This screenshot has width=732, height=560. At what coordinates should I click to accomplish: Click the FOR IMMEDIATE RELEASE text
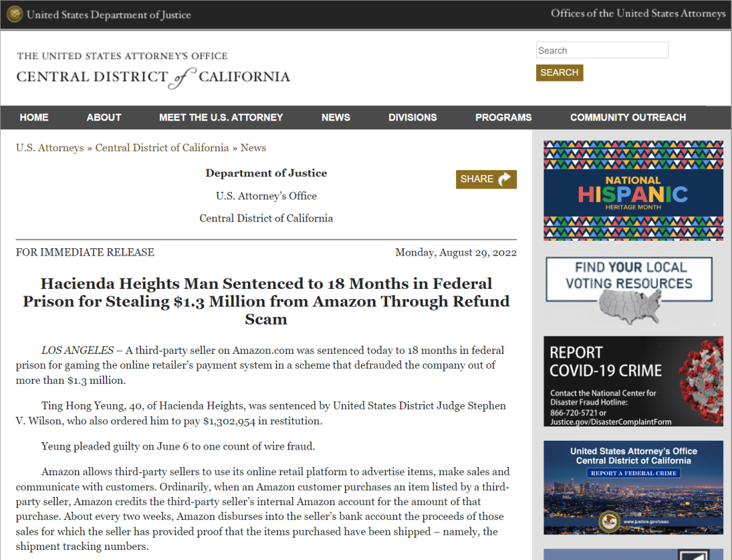tap(85, 253)
